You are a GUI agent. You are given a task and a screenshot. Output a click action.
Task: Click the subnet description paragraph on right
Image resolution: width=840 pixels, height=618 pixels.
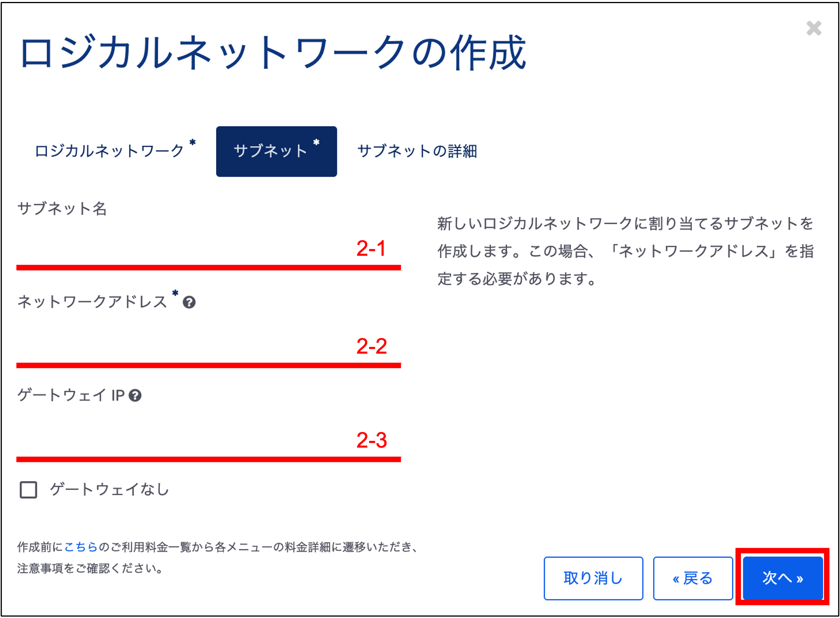625,251
